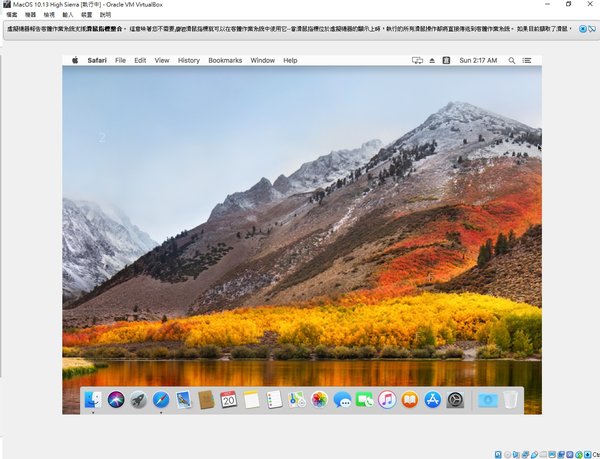This screenshot has width=600, height=459.
Task: Open Maps app in Dock
Action: (x=297, y=400)
